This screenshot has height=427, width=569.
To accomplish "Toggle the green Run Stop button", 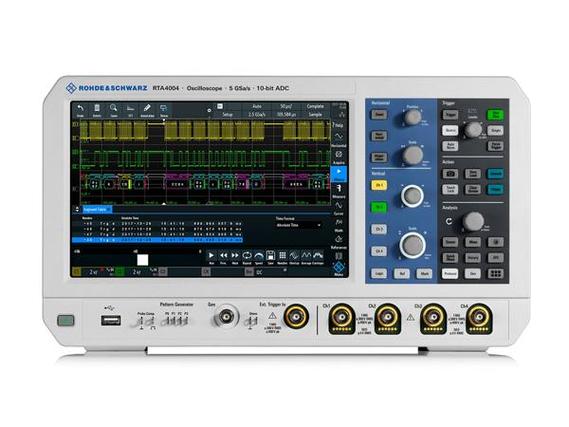I will tap(495, 115).
